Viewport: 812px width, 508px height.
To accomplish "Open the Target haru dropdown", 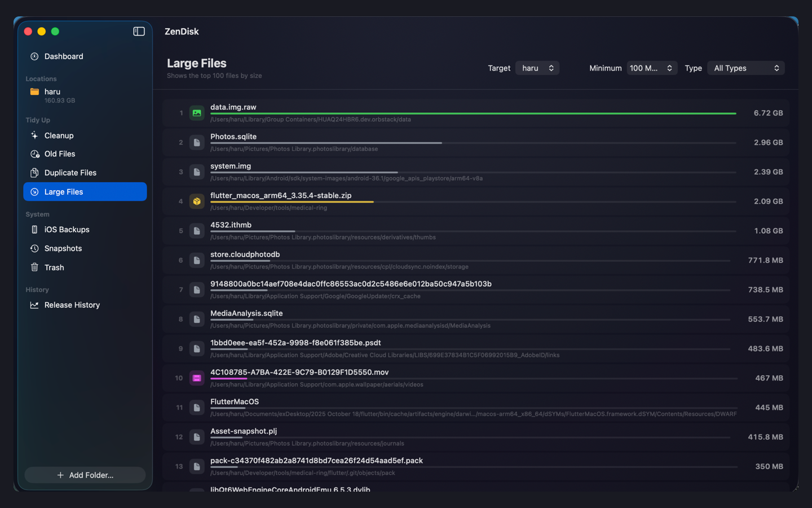I will (537, 68).
